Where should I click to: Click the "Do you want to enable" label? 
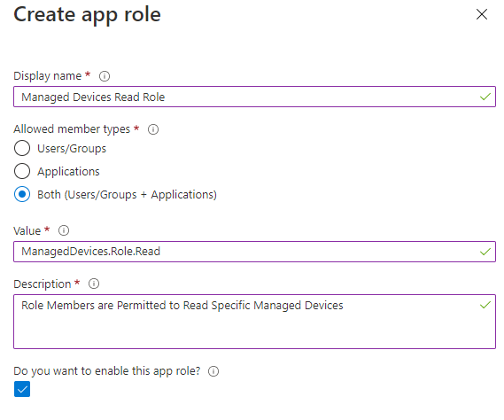click(x=106, y=371)
